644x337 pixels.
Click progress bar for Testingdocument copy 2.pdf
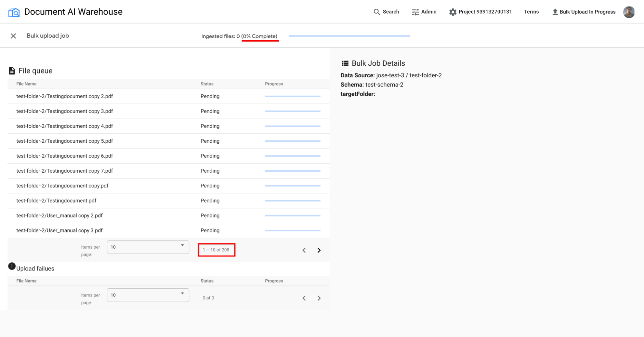(x=293, y=96)
